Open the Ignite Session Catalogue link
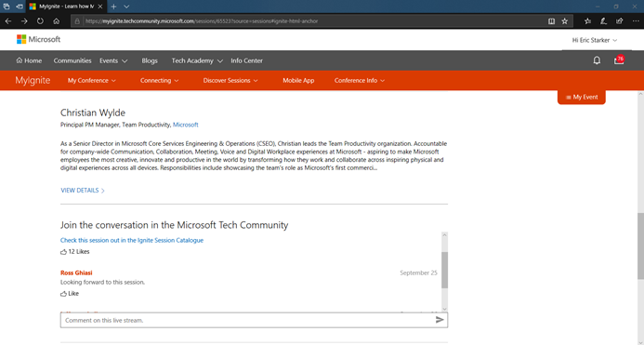The image size is (644, 345). point(132,240)
